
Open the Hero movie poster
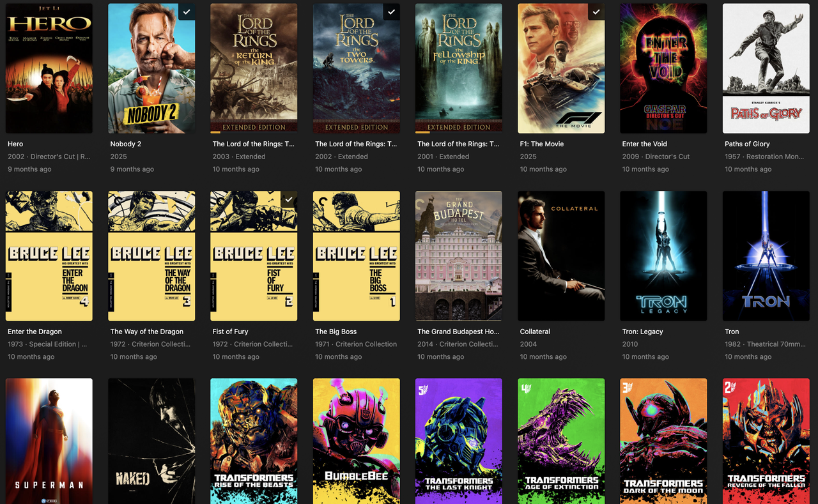click(49, 68)
